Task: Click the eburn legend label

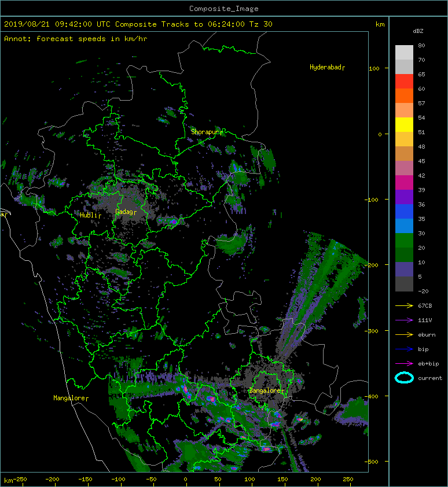Action: click(427, 335)
